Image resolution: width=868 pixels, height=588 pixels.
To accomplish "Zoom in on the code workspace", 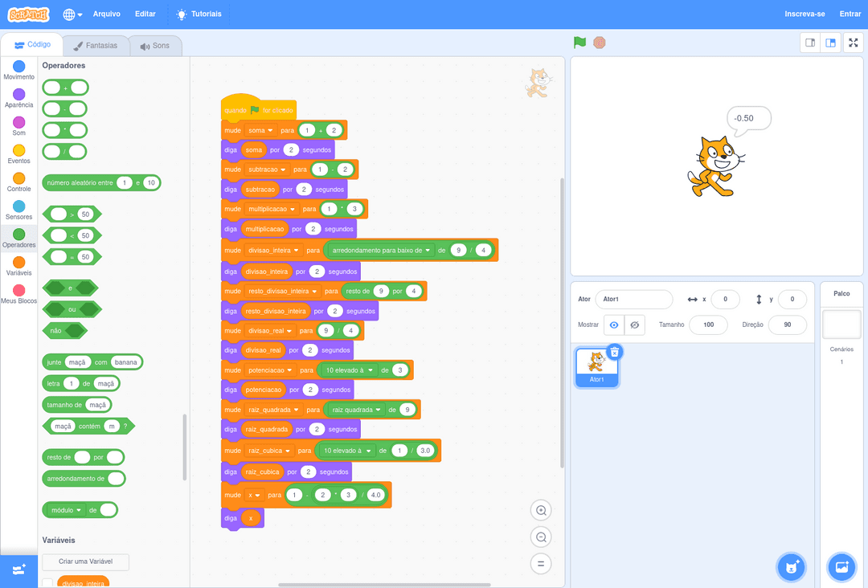I will [541, 511].
